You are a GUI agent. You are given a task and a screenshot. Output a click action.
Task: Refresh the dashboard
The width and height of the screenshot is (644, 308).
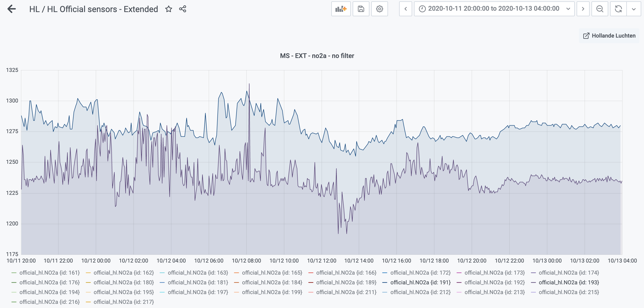tap(618, 9)
